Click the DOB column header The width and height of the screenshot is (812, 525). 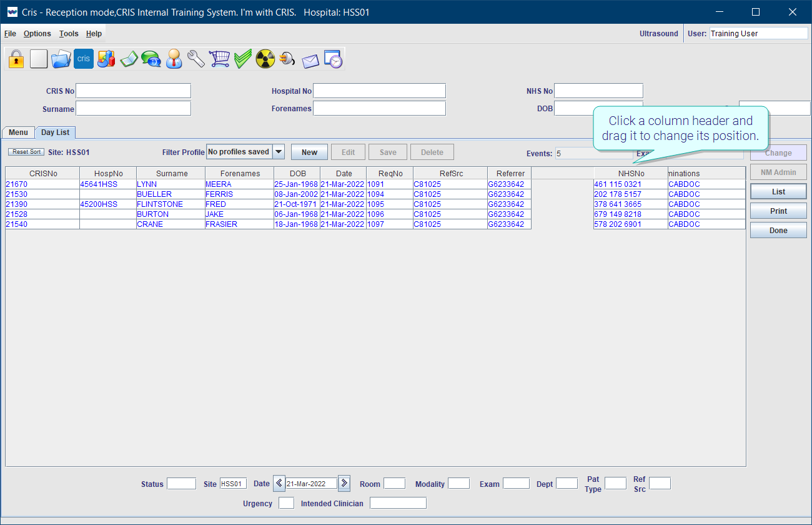pyautogui.click(x=297, y=174)
